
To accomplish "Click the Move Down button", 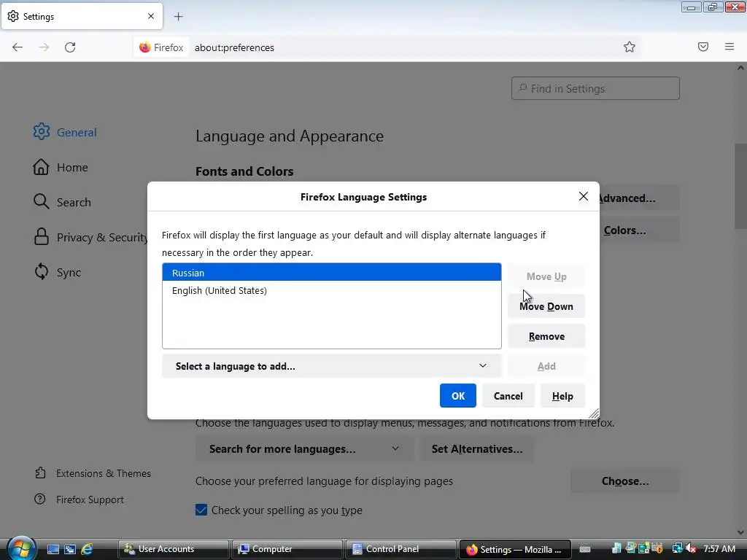I will click(x=546, y=306).
